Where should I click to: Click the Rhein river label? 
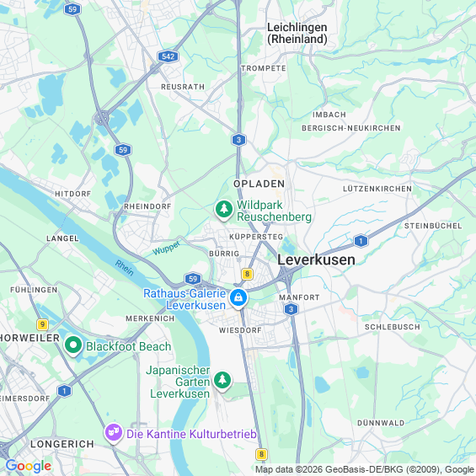click(124, 268)
